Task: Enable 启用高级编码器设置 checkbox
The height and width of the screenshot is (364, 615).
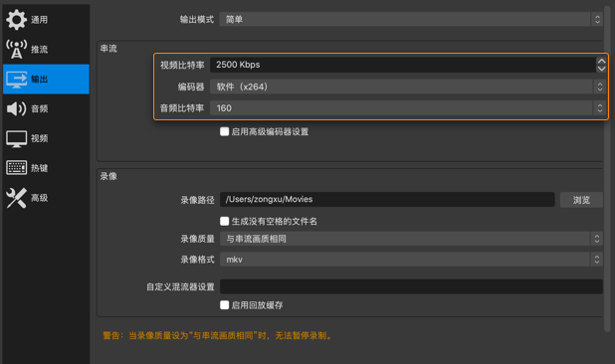Action: coord(224,131)
